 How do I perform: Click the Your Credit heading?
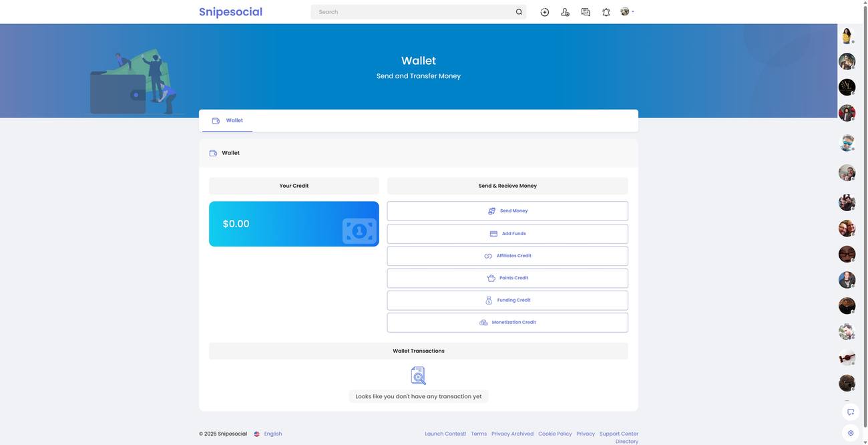[x=294, y=186]
